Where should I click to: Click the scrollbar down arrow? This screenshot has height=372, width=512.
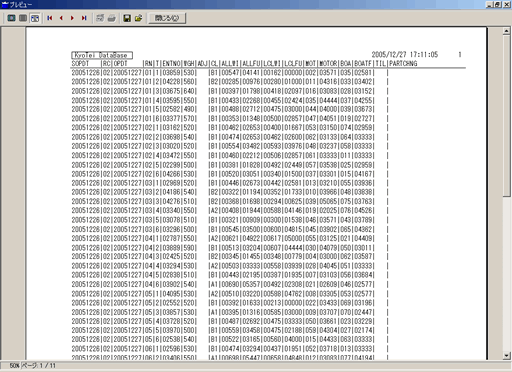pos(506,356)
